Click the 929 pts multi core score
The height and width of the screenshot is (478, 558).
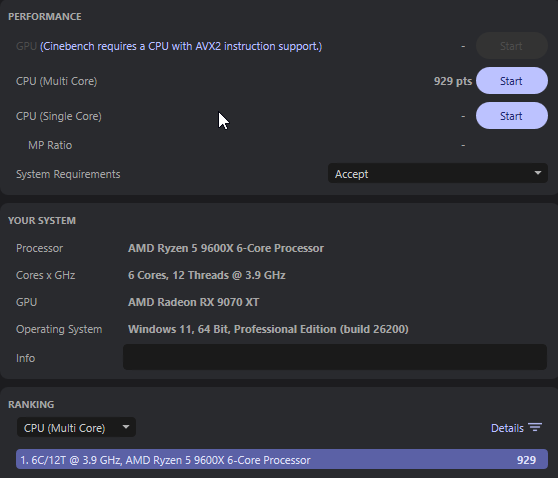453,81
